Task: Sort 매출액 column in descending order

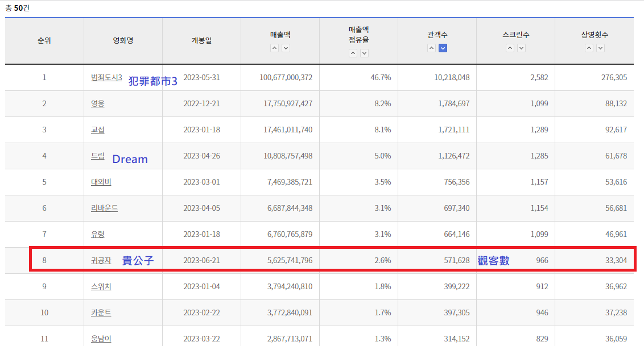Action: point(286,48)
